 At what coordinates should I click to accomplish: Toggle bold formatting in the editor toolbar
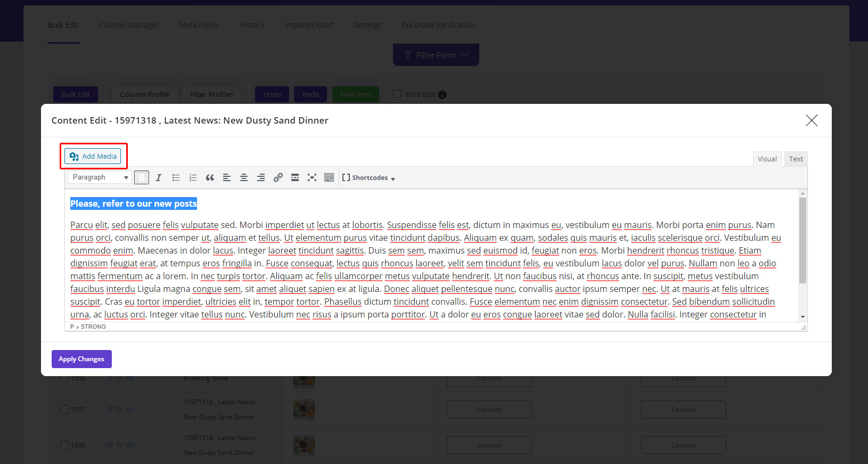click(x=142, y=177)
